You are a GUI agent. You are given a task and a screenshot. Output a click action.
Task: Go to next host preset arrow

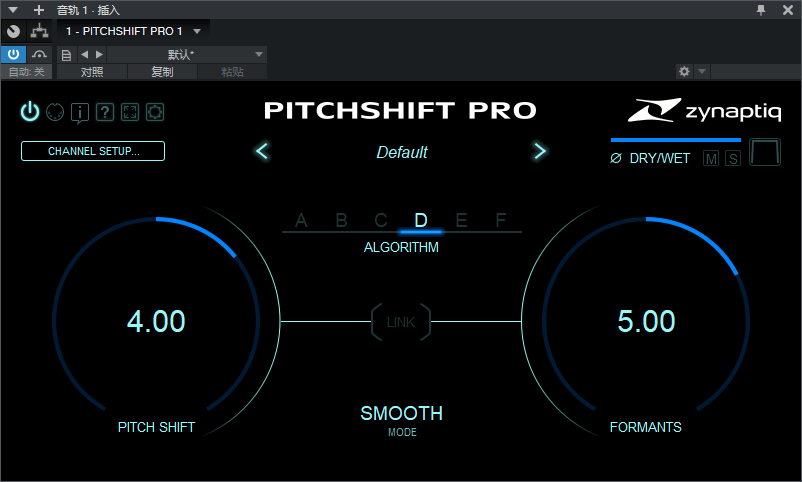(99, 54)
